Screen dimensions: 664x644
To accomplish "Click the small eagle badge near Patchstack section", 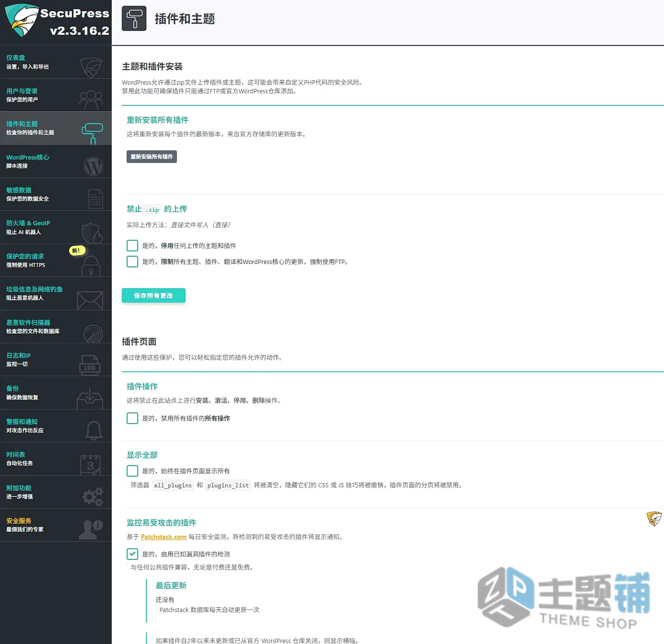I will [654, 519].
